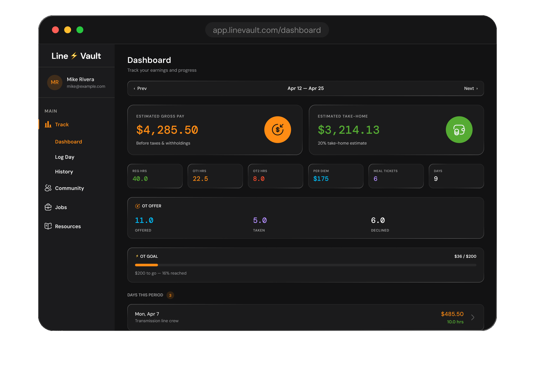This screenshot has height=392, width=535.
Task: Open the Mon, Apr 7 entry chevron
Action: coord(473,317)
